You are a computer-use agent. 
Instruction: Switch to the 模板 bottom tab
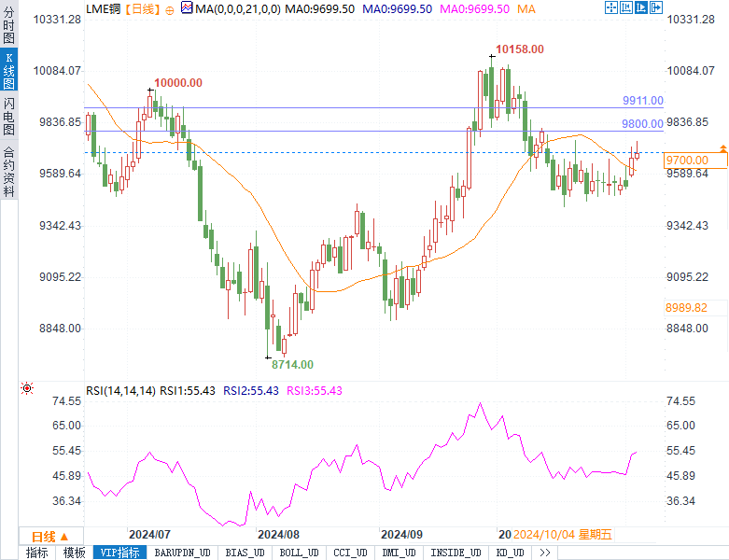pos(74,553)
